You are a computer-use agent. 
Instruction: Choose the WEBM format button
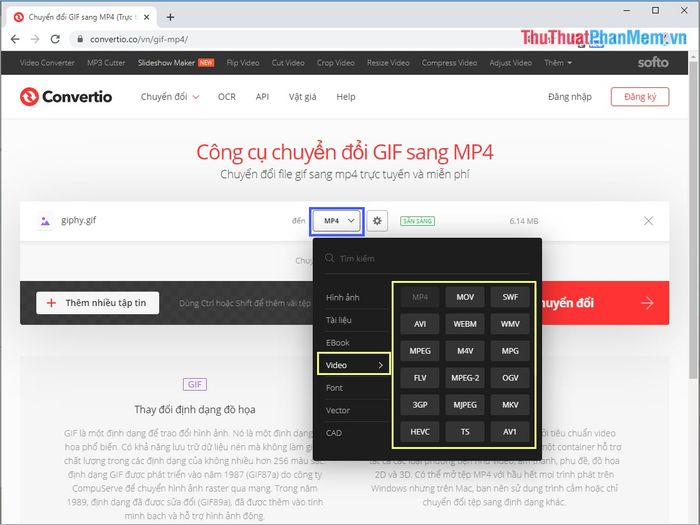click(465, 324)
